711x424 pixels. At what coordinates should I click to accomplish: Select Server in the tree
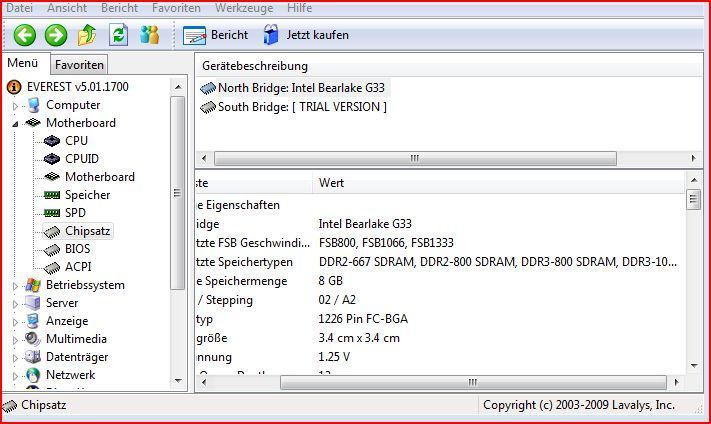click(x=62, y=303)
